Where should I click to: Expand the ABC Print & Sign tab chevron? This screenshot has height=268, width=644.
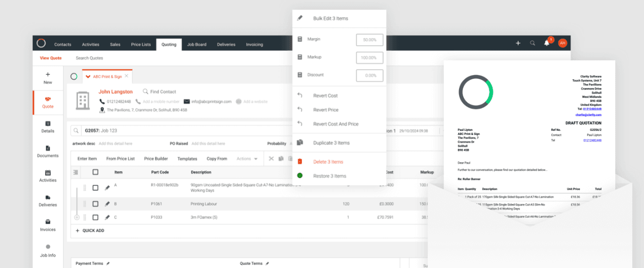tap(88, 76)
